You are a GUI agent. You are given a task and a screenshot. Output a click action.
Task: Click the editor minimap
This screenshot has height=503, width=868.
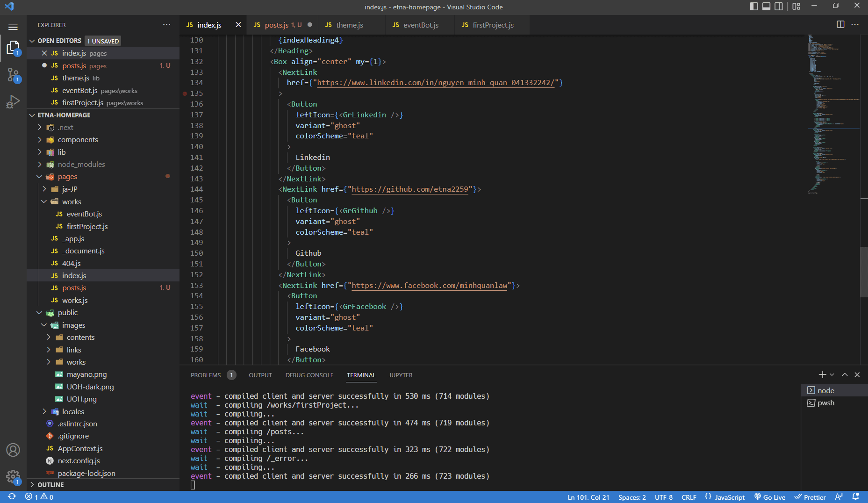click(x=833, y=113)
